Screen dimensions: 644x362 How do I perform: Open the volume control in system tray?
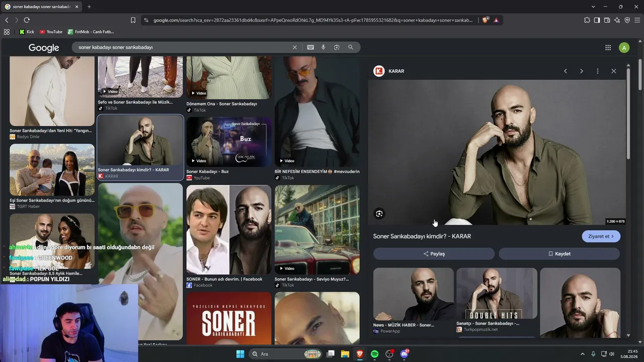tap(612, 354)
